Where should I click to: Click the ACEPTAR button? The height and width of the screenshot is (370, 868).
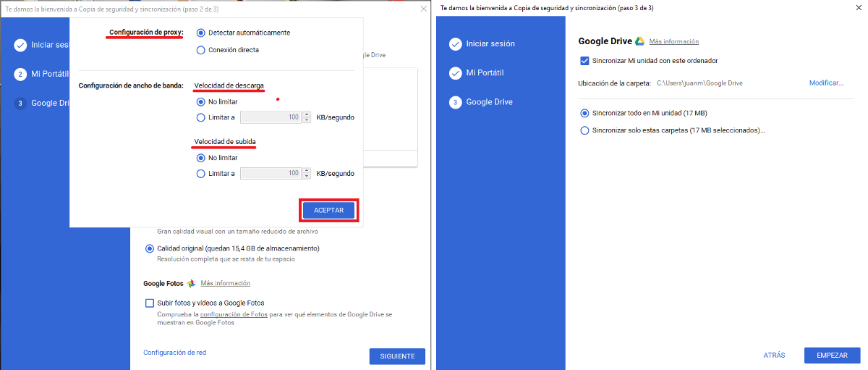click(328, 210)
